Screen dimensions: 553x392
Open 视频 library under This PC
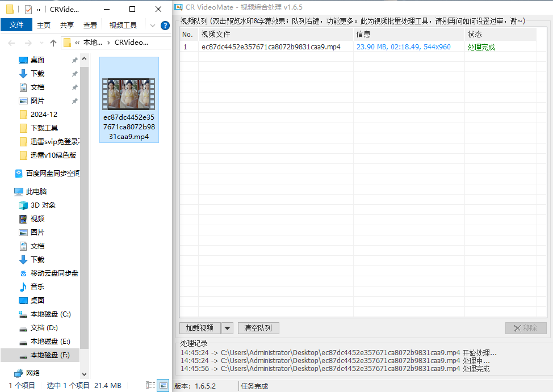(x=37, y=219)
